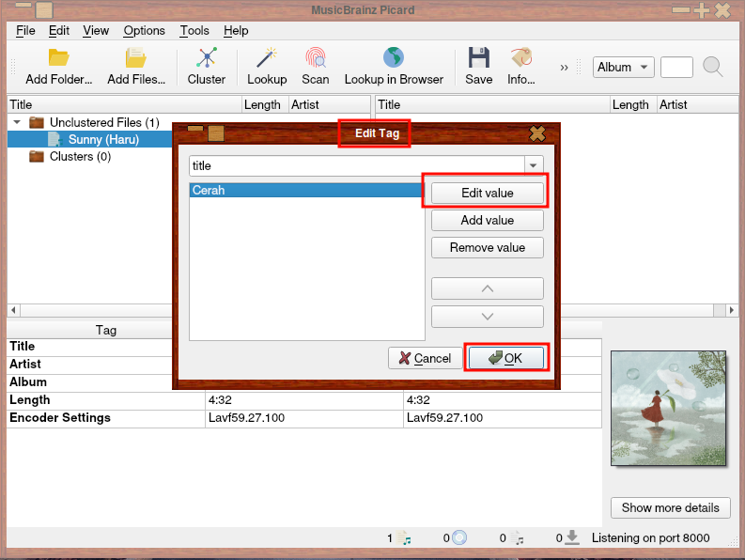This screenshot has width=745, height=560.
Task: Select the Cerah value in the list
Action: click(305, 190)
